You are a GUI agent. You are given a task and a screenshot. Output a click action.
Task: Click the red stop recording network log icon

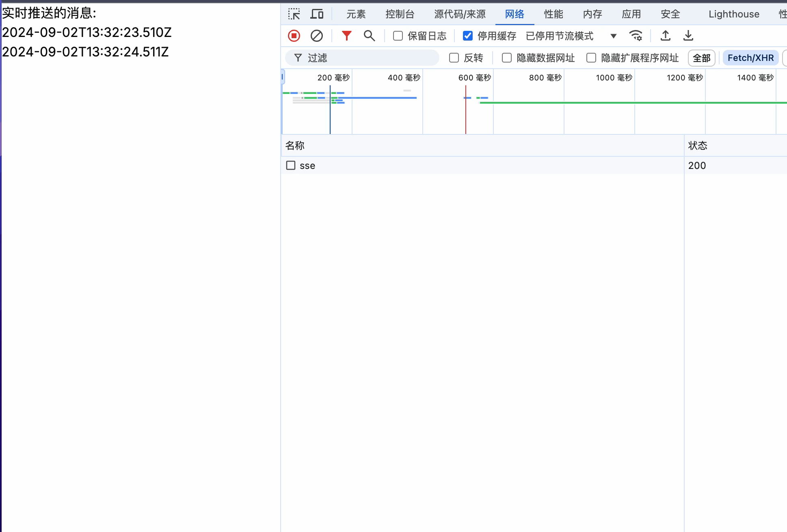point(294,36)
